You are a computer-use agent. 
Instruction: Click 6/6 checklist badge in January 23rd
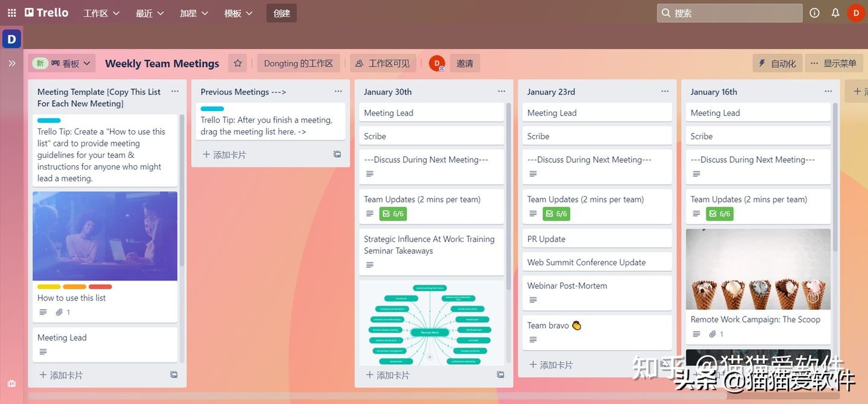click(x=556, y=214)
